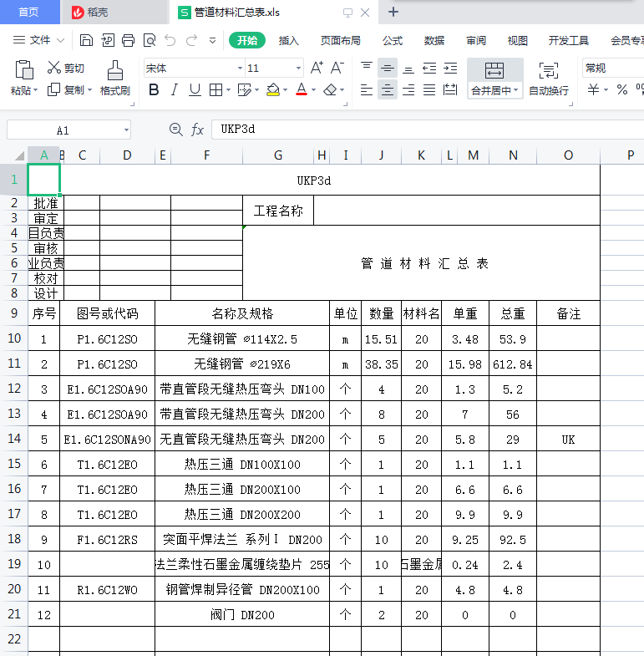The image size is (644, 656).
Task: Click the Print icon
Action: [x=128, y=40]
